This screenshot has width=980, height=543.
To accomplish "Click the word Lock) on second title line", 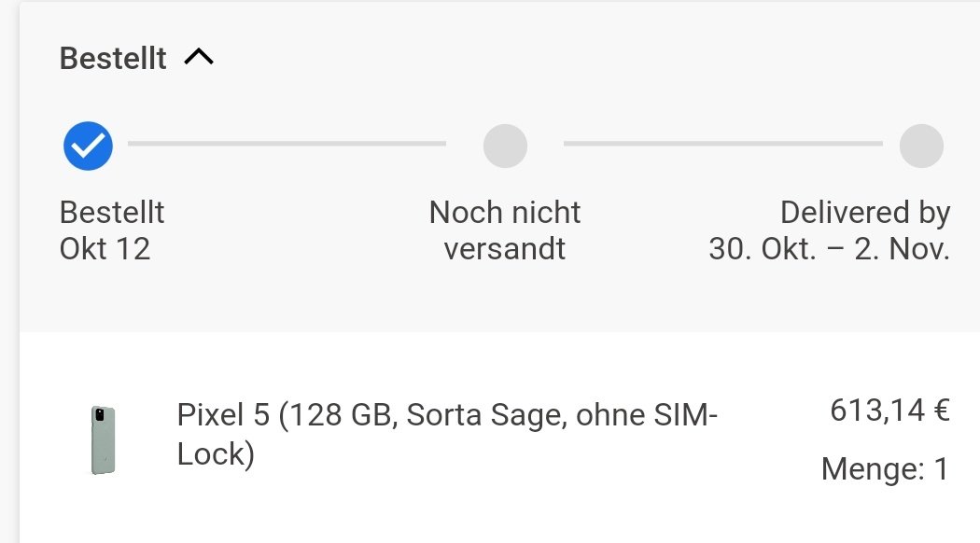I will [x=216, y=452].
